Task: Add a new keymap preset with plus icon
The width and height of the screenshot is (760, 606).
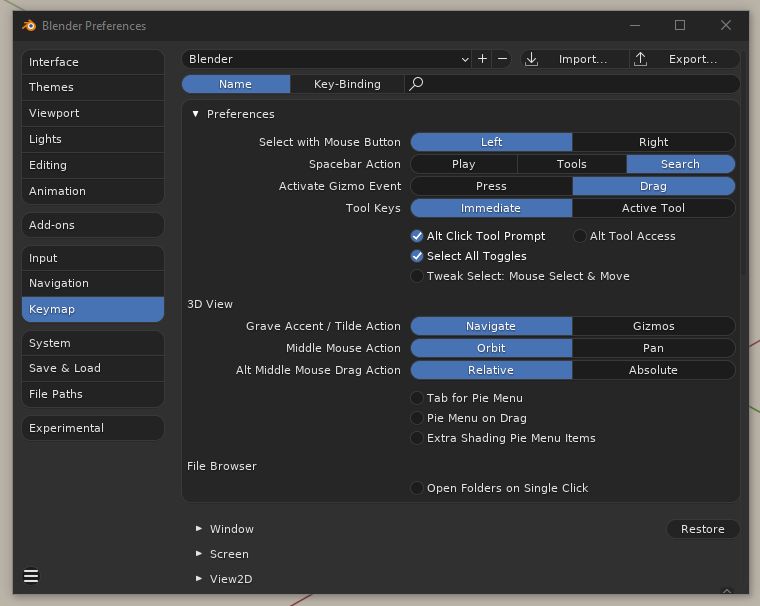Action: 482,59
